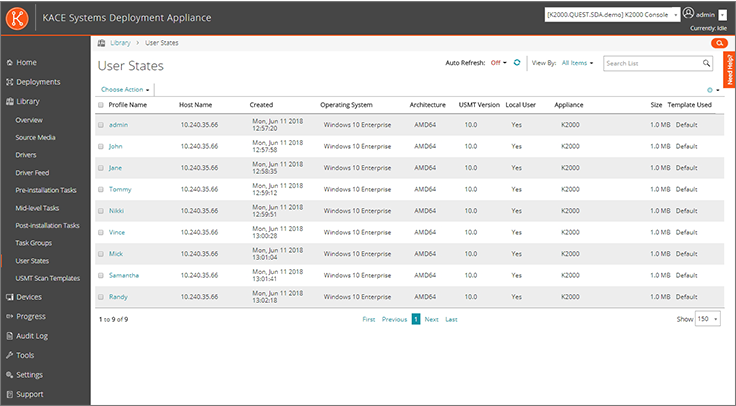This screenshot has height=406, width=736.
Task: Open the Tommy profile link
Action: point(120,190)
